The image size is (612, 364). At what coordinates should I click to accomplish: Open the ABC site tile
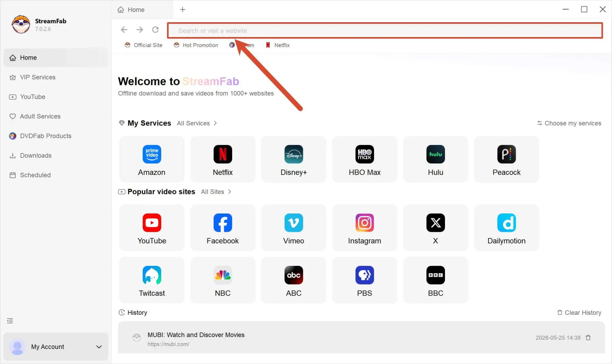point(294,280)
